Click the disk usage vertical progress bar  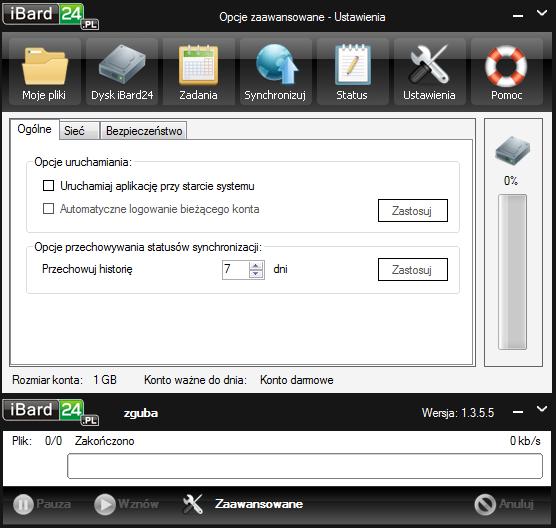coord(512,272)
